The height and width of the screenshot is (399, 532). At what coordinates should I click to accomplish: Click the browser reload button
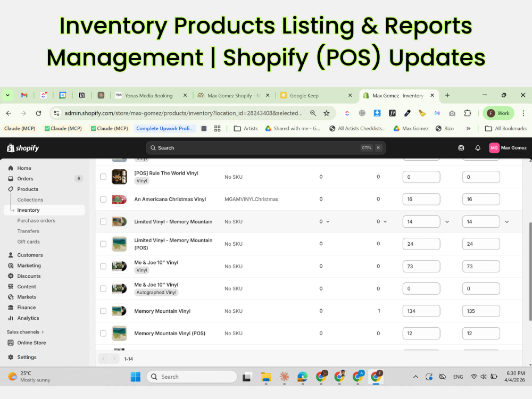pos(38,113)
